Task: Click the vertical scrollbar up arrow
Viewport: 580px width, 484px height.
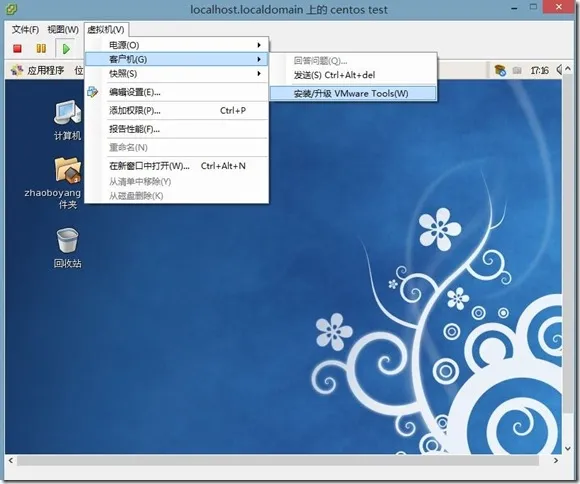Action: 568,68
